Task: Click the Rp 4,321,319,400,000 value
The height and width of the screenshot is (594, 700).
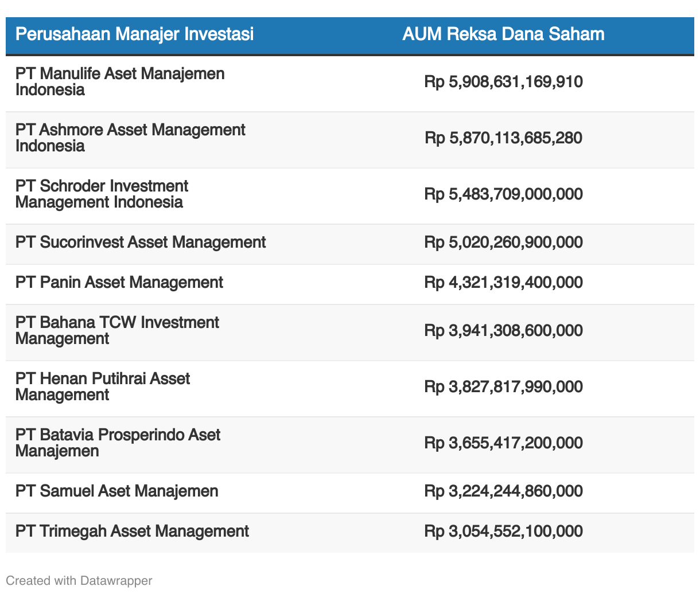Action: [x=503, y=283]
